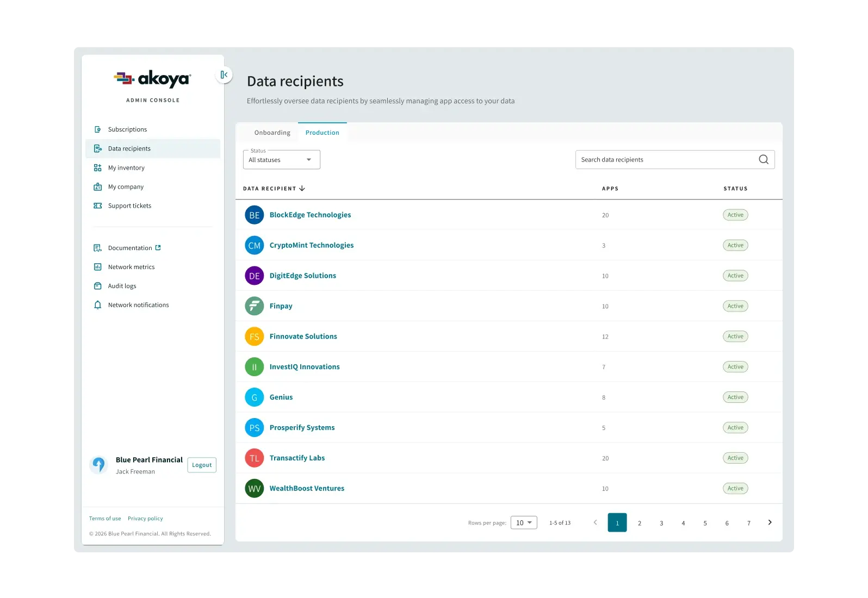
Task: Open Subscriptions from the sidebar icon
Action: click(x=98, y=129)
